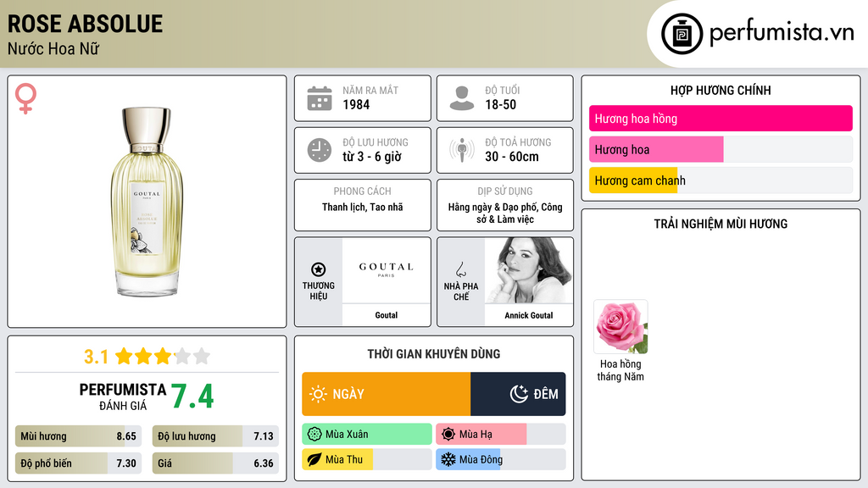The image size is (868, 488).
Task: Click the Hợp Hương Chính heading
Action: tap(721, 90)
